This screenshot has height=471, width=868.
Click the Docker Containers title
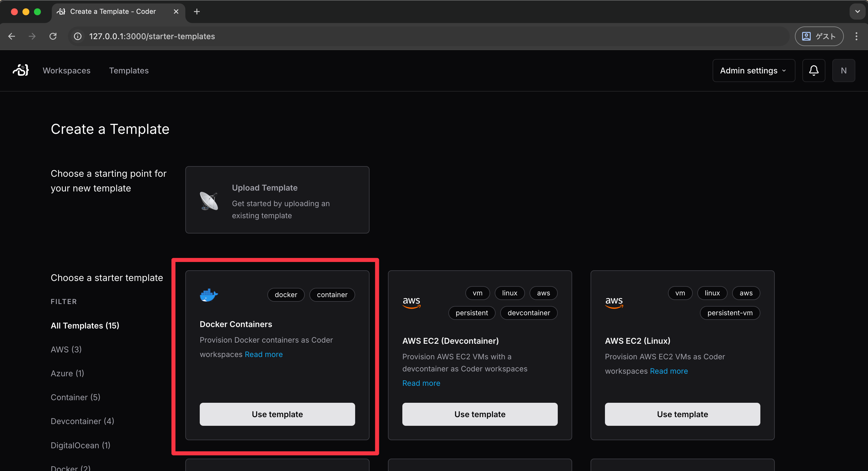click(x=235, y=324)
